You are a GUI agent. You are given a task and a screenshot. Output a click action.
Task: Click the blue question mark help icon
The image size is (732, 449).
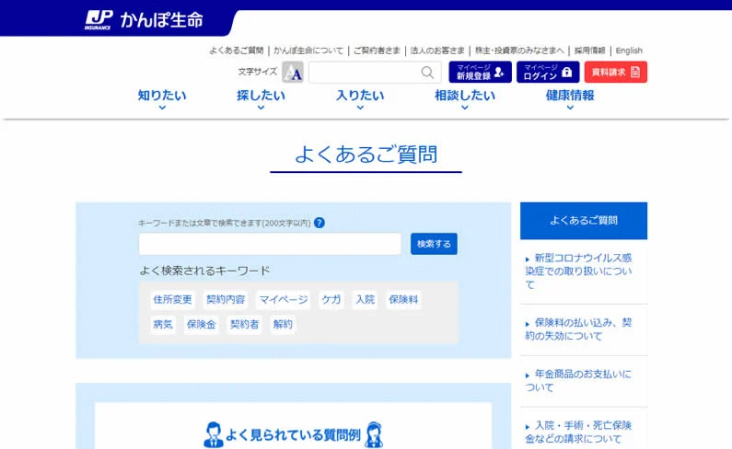click(319, 223)
